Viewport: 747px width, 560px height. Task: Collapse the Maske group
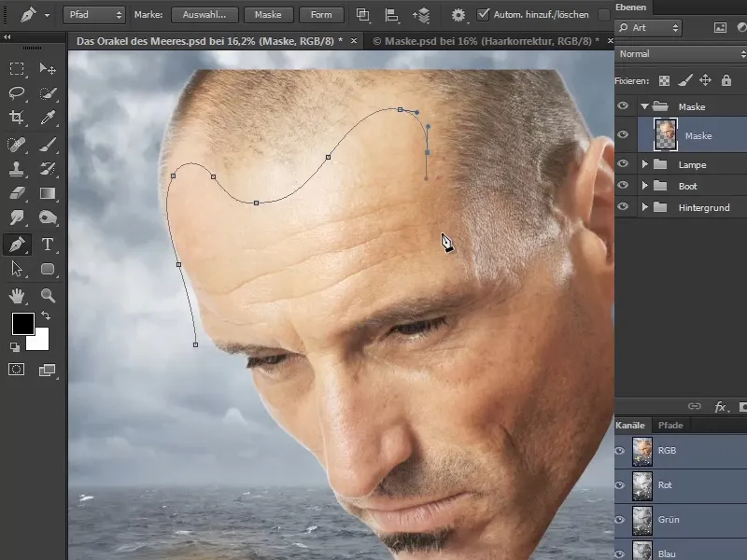[x=644, y=106]
